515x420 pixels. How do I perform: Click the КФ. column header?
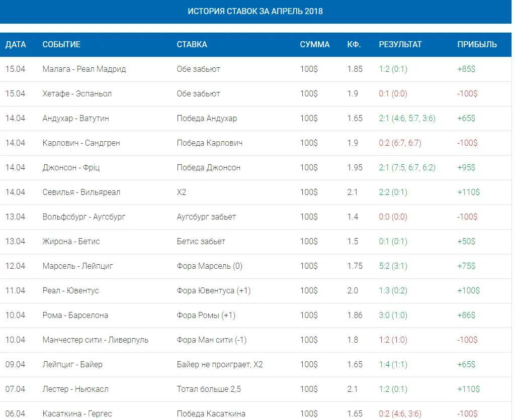[x=354, y=44]
